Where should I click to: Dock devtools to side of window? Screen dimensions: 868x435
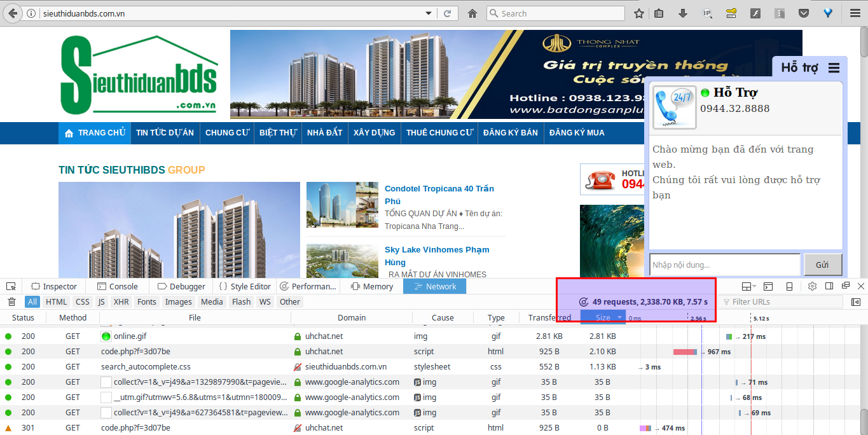(829, 286)
